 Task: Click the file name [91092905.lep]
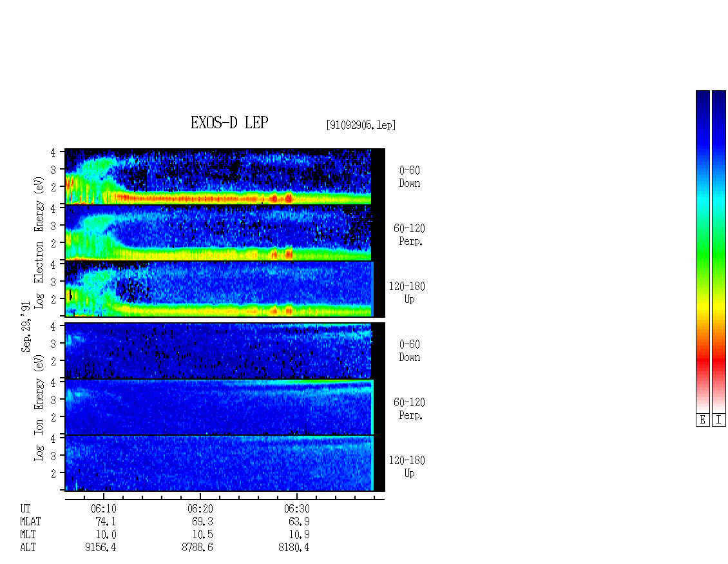361,125
